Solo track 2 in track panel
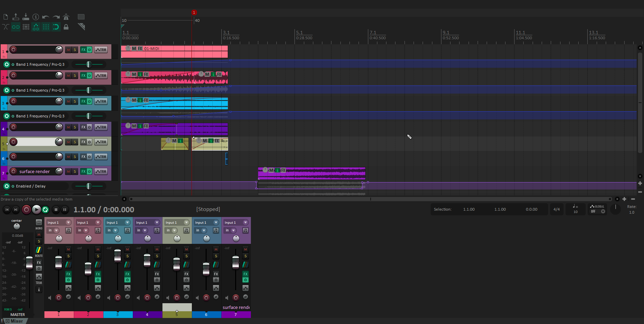This screenshot has height=324, width=644. [75, 75]
